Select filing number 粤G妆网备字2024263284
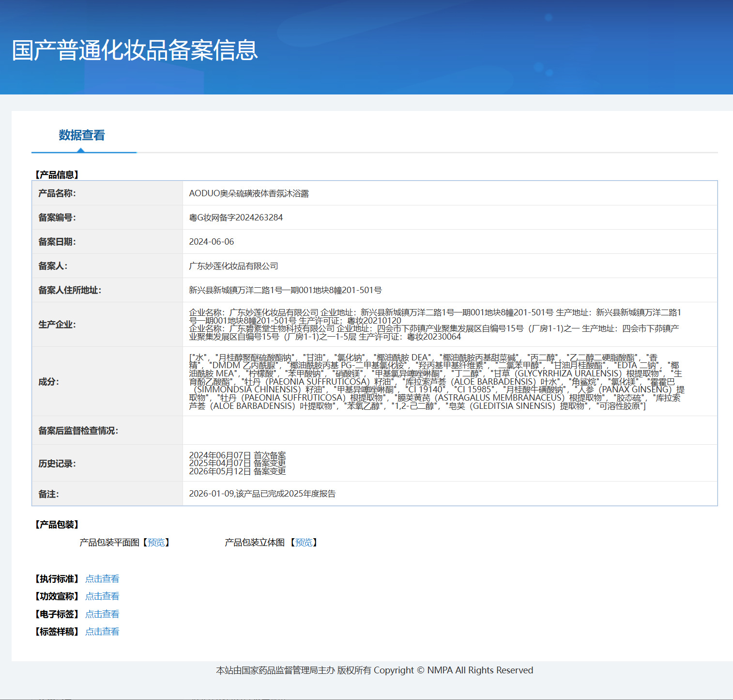Screen dimensions: 733x700 click(236, 218)
